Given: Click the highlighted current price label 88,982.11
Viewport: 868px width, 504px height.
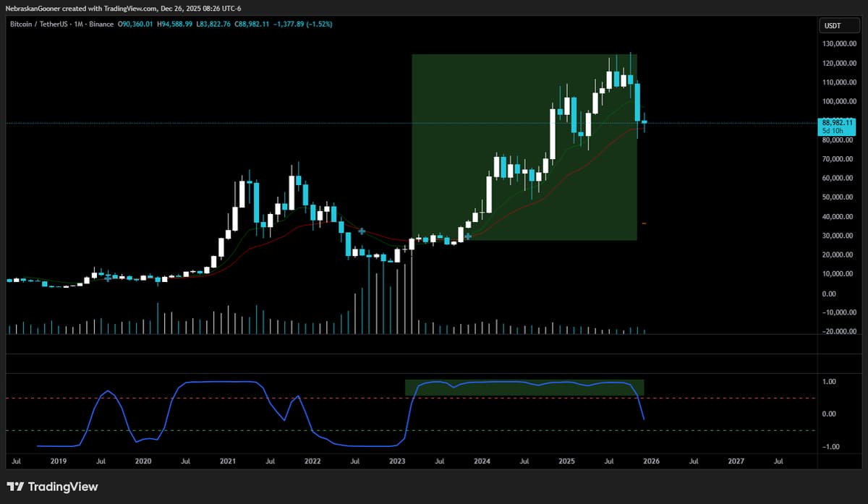Looking at the screenshot, I should click(835, 123).
